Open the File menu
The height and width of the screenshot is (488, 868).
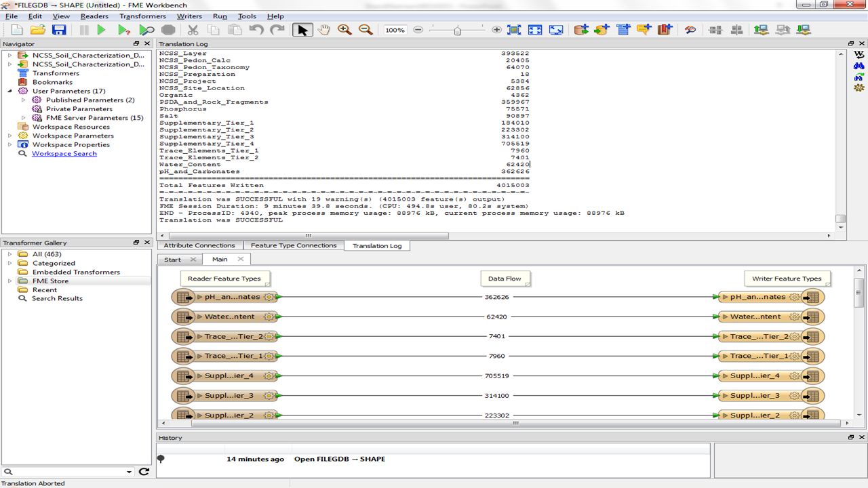pos(12,16)
